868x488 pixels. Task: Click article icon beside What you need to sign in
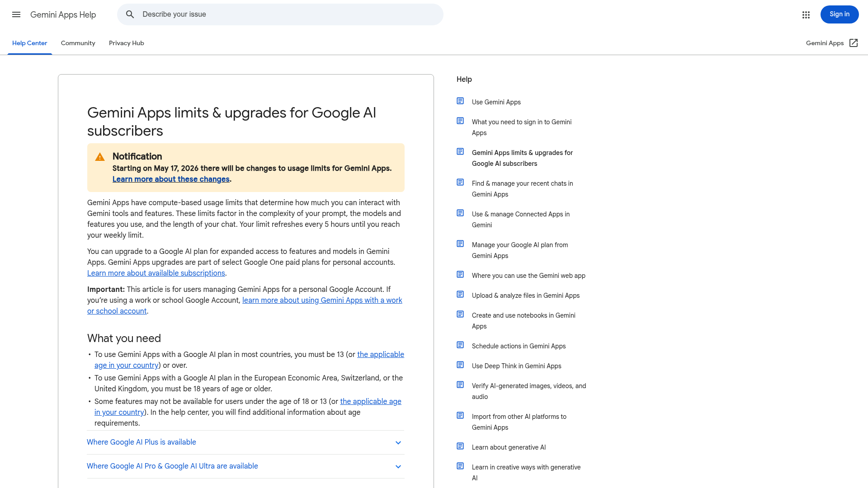(460, 121)
